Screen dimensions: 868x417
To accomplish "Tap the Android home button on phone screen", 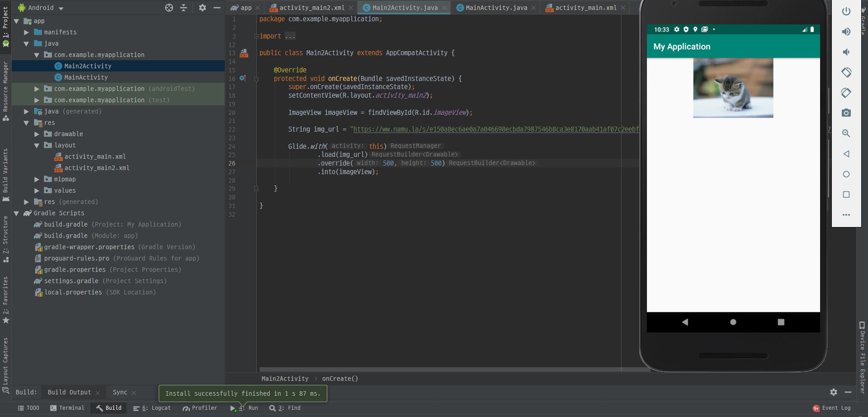I will click(x=733, y=322).
